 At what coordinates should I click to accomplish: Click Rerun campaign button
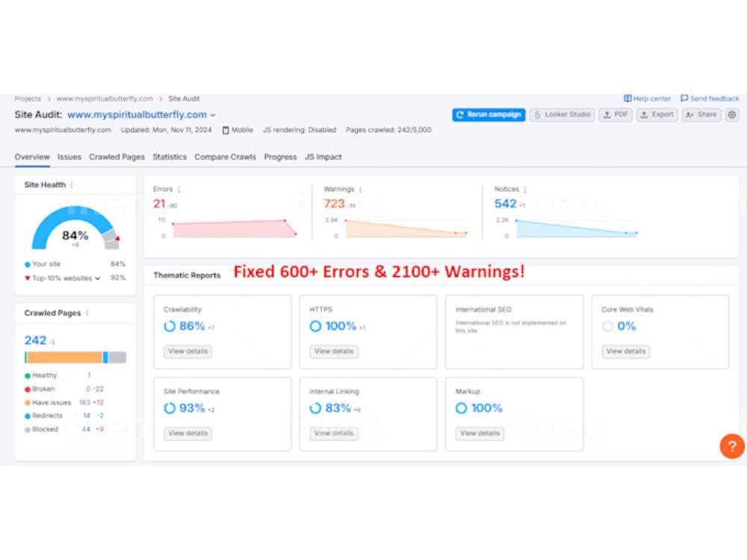coord(489,115)
